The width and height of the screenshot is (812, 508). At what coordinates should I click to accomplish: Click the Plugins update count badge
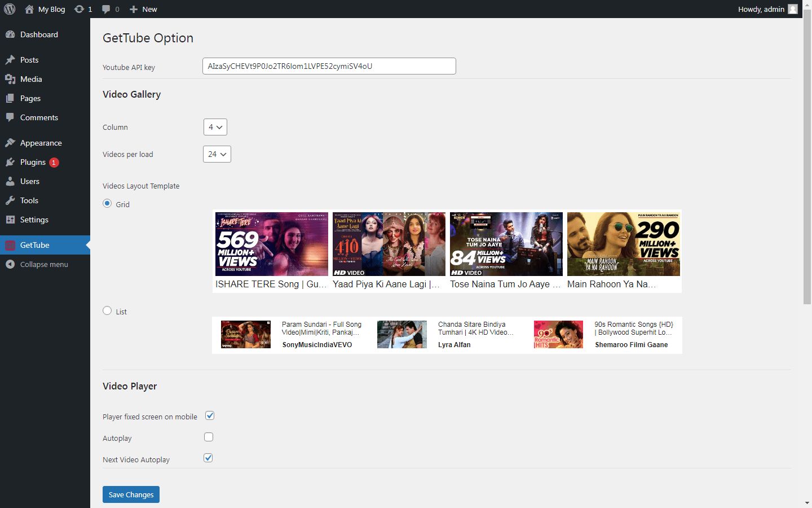(54, 163)
